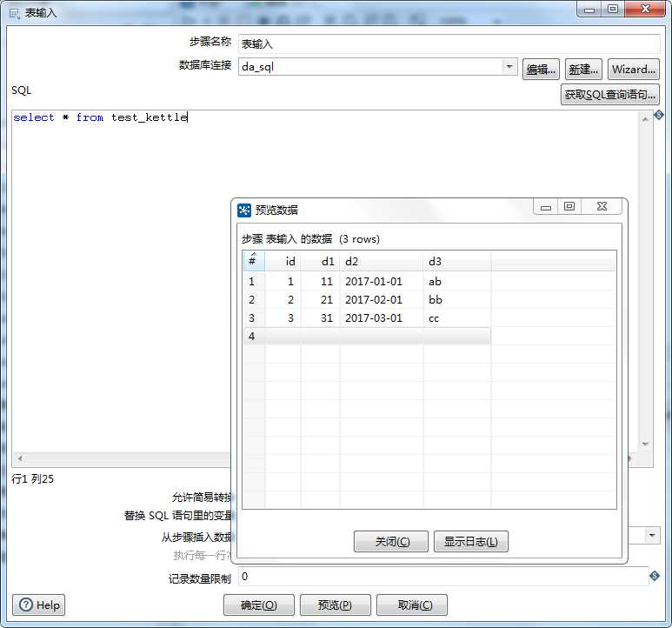Click variable diamond icon beside record limit field
The image size is (672, 628).
pyautogui.click(x=655, y=576)
